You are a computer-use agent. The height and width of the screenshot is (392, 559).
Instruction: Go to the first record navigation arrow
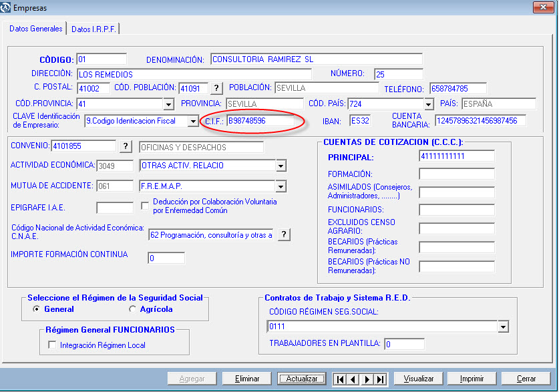click(341, 379)
